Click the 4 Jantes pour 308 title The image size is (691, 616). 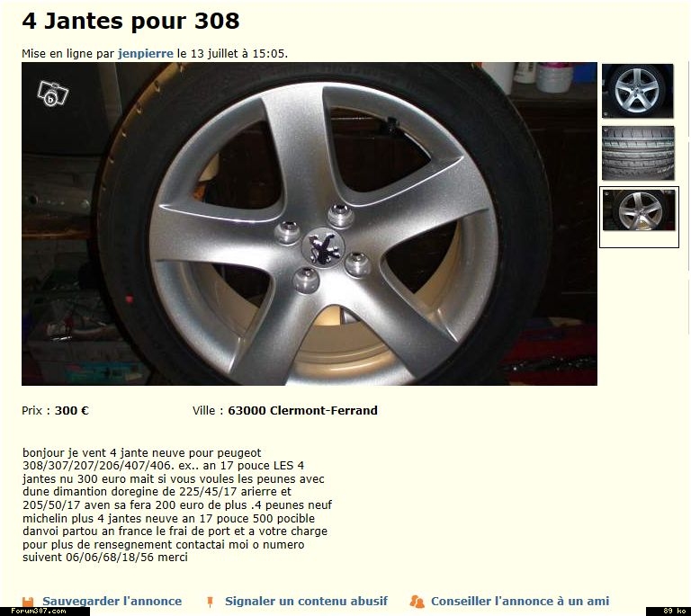(130, 21)
